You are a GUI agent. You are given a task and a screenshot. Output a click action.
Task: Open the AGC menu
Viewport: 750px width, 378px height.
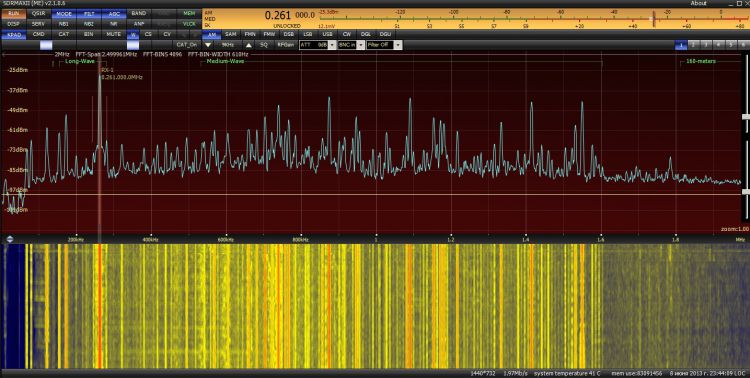114,13
